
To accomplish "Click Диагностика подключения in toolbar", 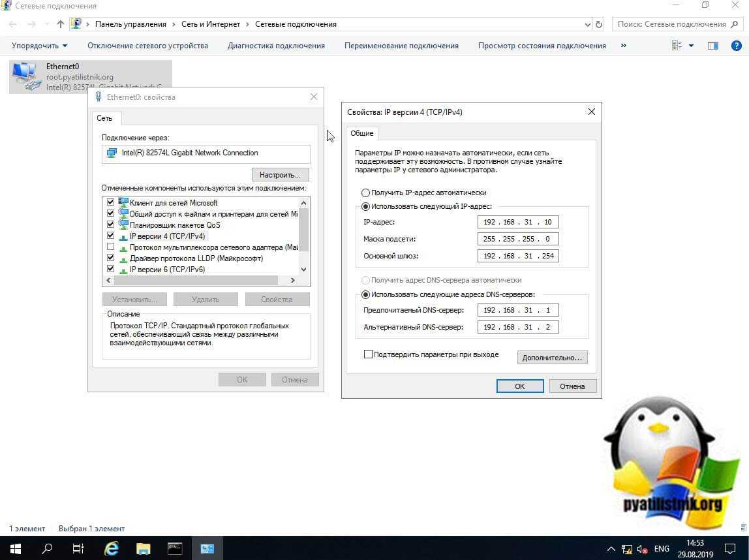I will click(276, 46).
